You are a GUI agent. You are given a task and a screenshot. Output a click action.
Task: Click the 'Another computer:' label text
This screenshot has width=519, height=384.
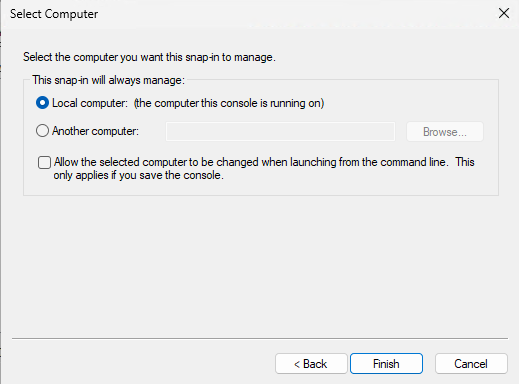[x=95, y=131]
